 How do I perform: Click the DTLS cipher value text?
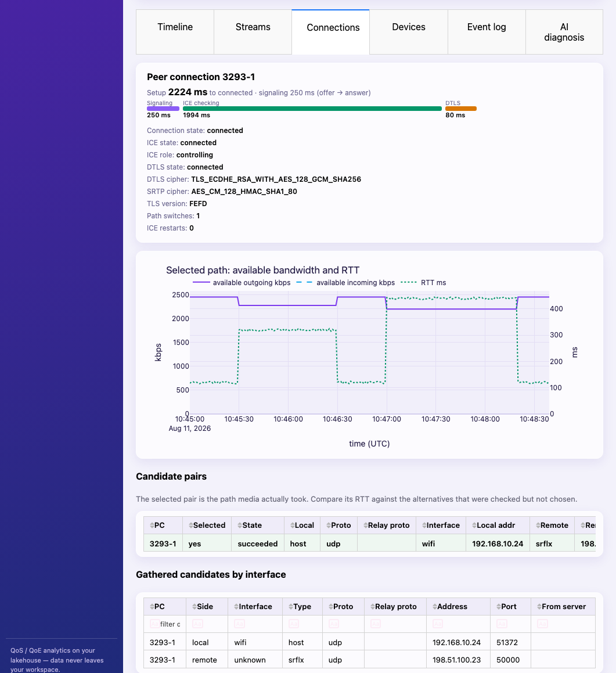[x=276, y=179]
